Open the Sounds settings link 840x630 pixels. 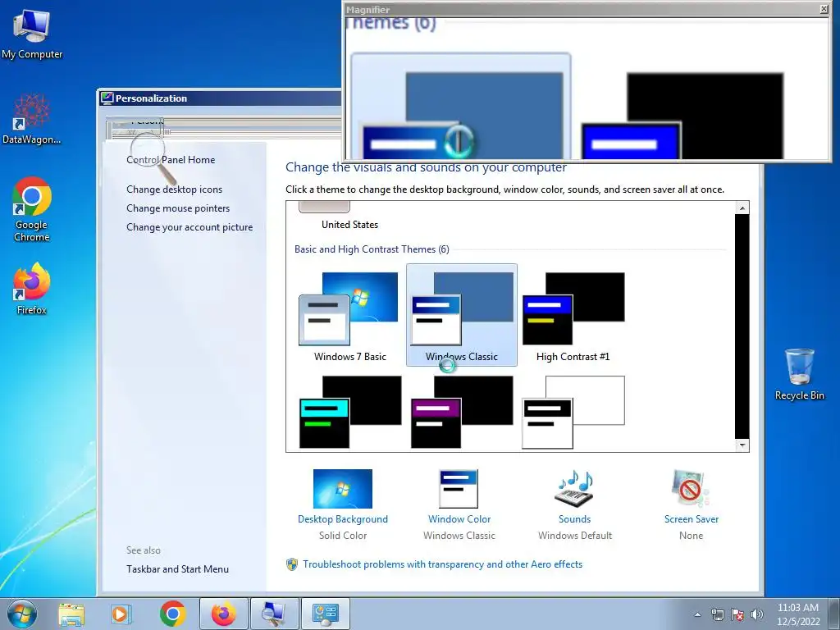click(x=575, y=519)
